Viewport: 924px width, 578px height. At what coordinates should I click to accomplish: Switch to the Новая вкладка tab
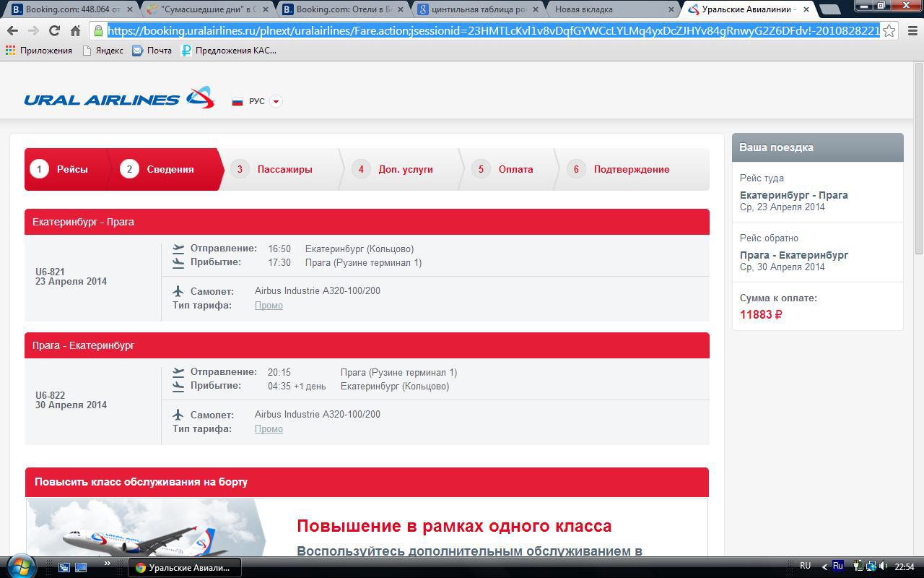pos(610,9)
